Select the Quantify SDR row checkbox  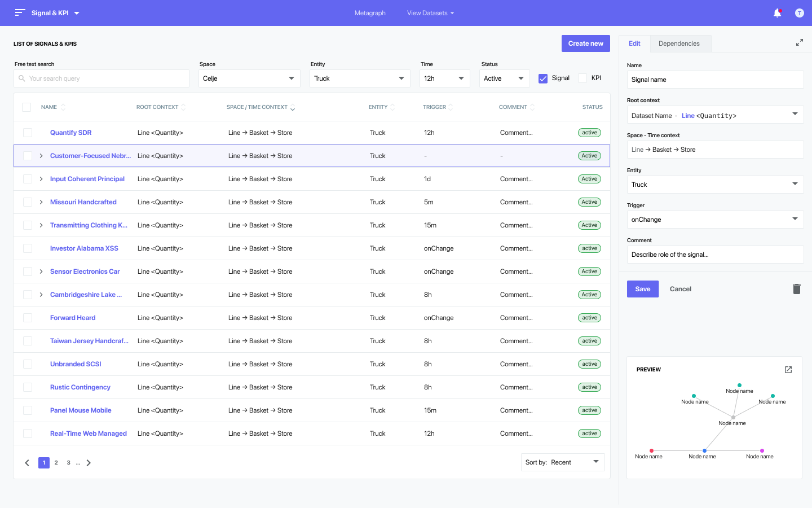point(28,133)
